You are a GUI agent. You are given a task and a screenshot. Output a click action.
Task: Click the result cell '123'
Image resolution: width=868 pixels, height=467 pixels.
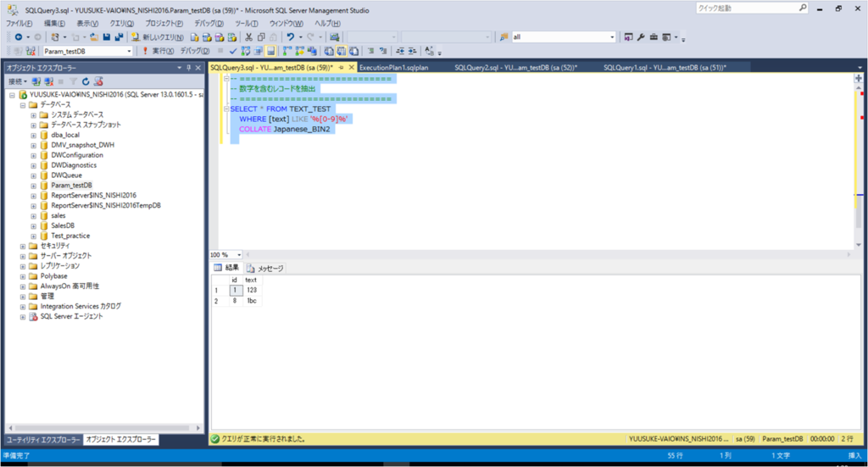coord(252,290)
